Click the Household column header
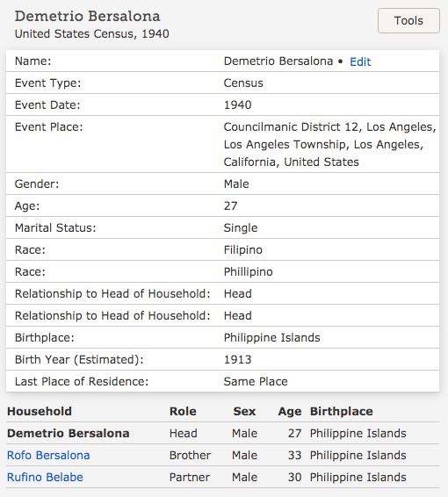The height and width of the screenshot is (497, 448). [40, 412]
